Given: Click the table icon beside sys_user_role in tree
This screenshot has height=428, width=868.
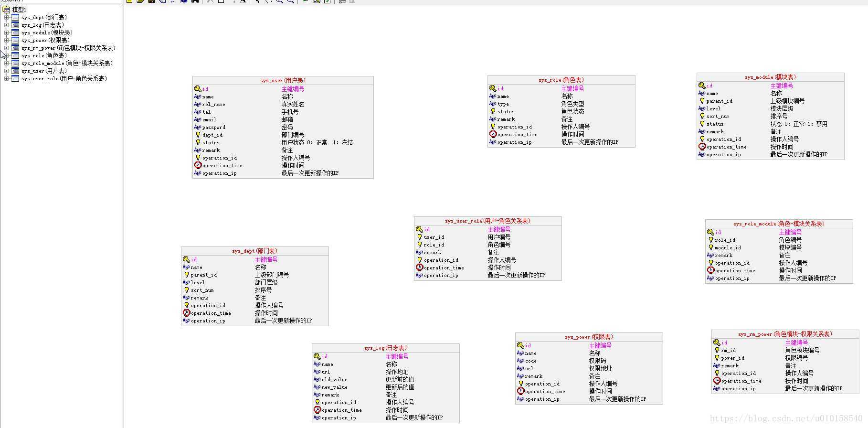Looking at the screenshot, I should [x=15, y=78].
